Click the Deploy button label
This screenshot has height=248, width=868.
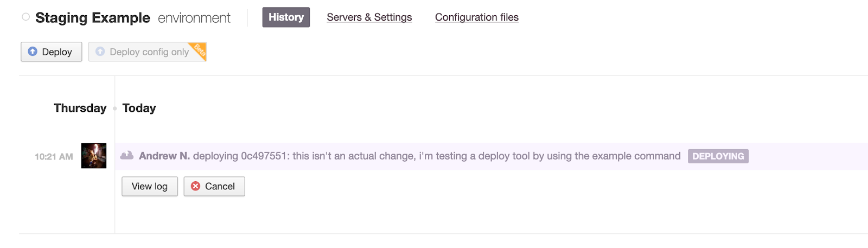57,52
